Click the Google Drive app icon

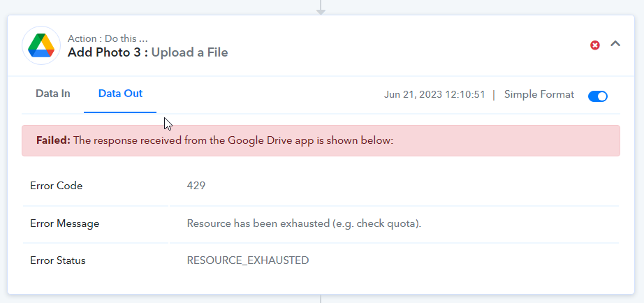pyautogui.click(x=41, y=45)
